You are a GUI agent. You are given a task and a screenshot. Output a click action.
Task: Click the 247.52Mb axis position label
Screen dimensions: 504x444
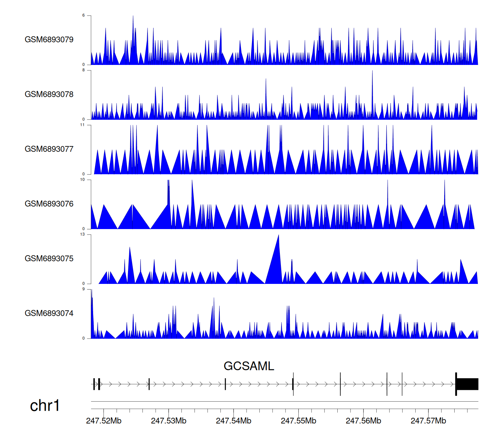click(x=103, y=421)
